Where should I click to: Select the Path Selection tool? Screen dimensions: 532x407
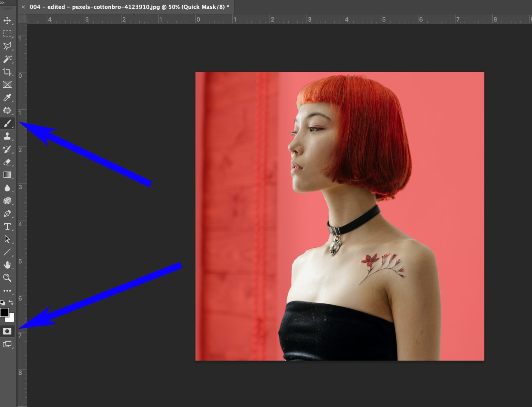click(7, 239)
